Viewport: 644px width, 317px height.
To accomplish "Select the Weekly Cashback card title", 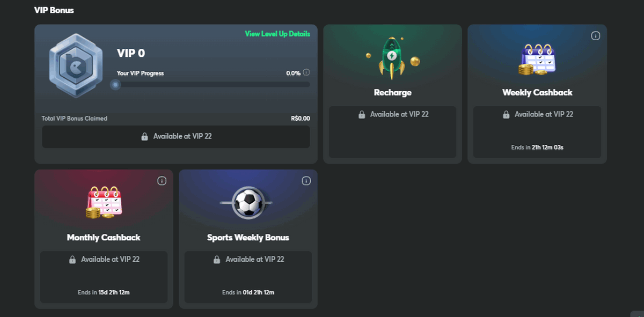I will (537, 92).
